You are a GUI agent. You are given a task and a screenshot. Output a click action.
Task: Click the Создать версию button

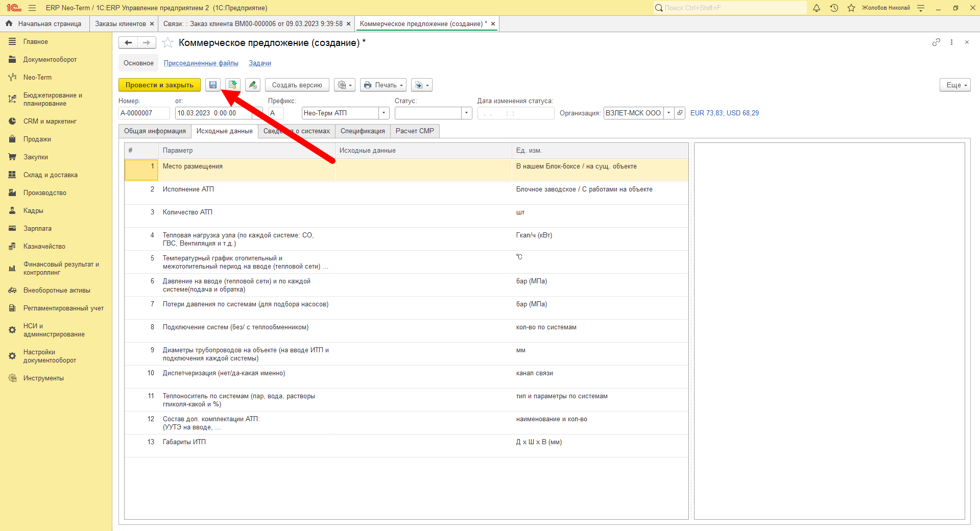(297, 85)
